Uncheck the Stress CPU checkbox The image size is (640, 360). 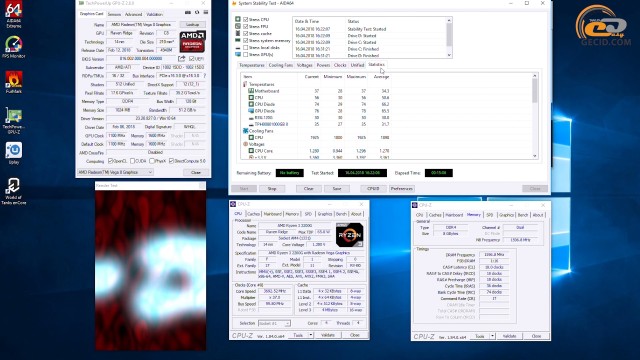pos(245,19)
